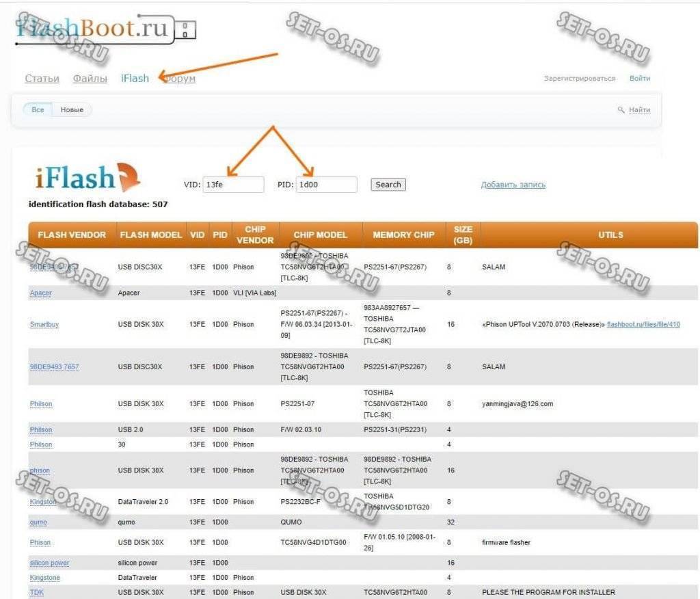Open the Phiison link in USB 2.0 row

coord(41,429)
